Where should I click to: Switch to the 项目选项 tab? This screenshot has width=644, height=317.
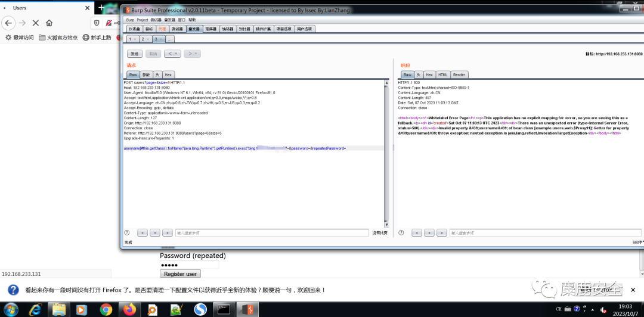pyautogui.click(x=284, y=29)
